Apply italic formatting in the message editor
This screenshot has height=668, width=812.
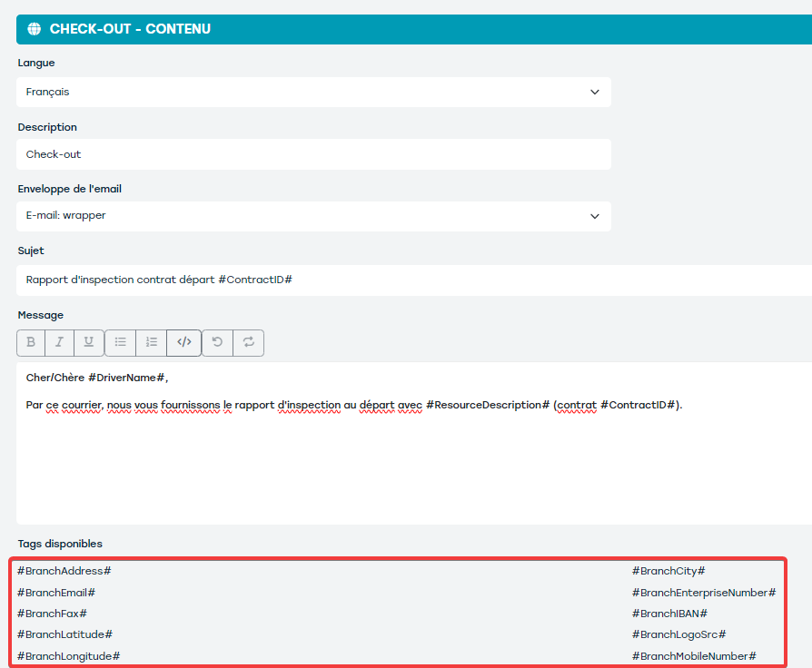pyautogui.click(x=59, y=342)
